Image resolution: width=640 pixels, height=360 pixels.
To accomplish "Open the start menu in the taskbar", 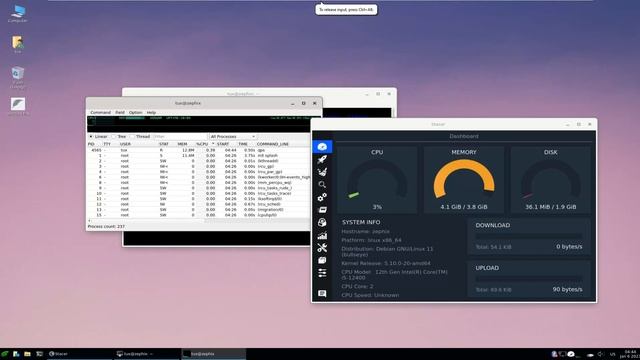I will click(x=4, y=354).
